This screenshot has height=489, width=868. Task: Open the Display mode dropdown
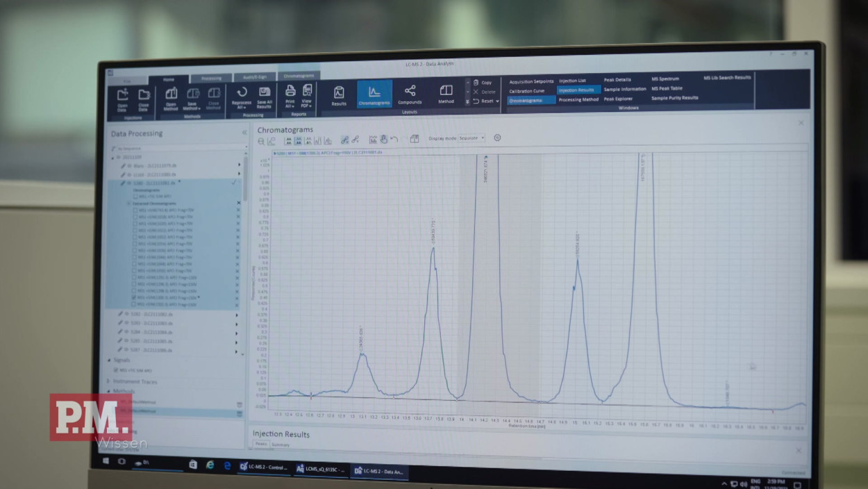471,138
